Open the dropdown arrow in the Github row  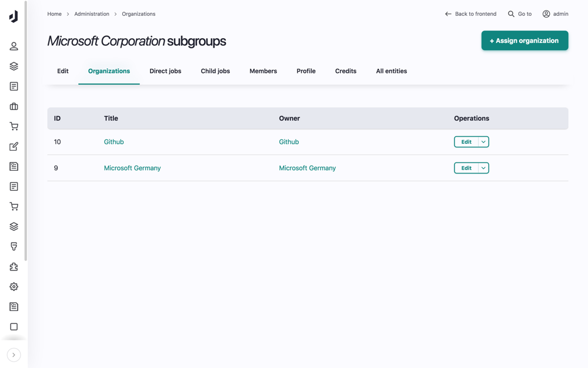[484, 142]
